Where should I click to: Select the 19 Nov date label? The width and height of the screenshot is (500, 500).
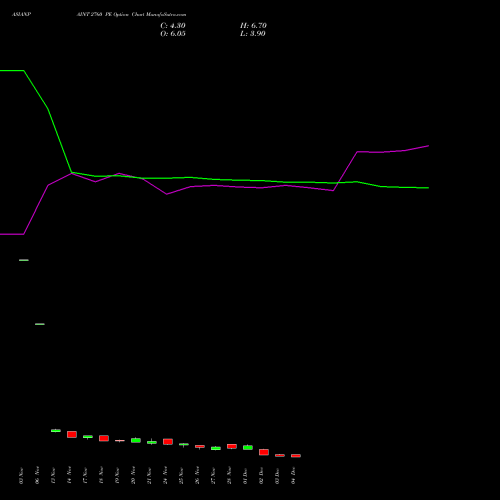[118, 475]
